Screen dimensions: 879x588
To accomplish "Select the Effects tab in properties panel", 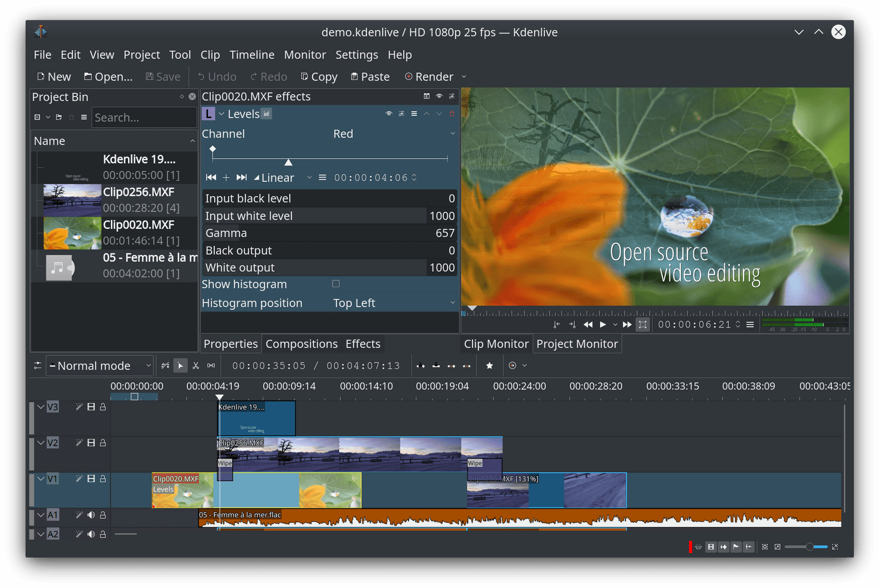I will (x=364, y=343).
